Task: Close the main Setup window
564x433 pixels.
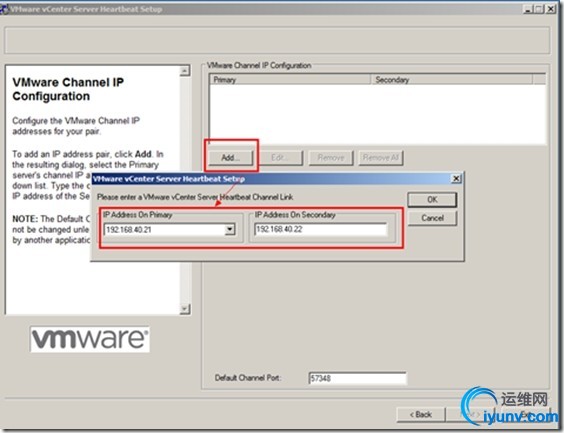Action: (551, 9)
